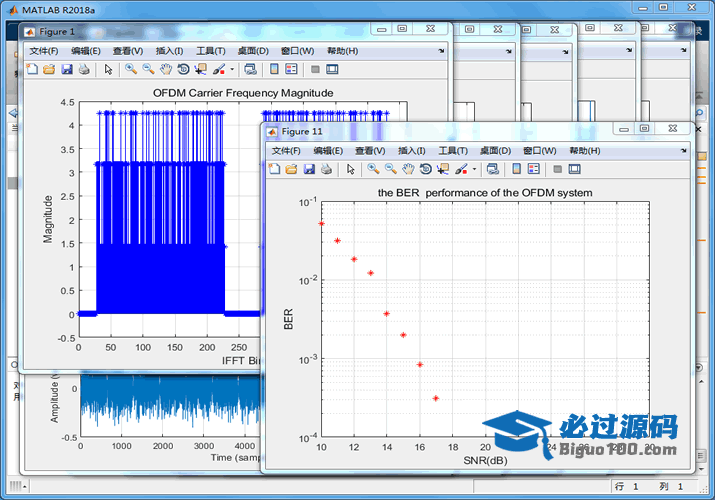715x500 pixels.
Task: Minimize the main MATLAB R2018a window
Action: [x=642, y=8]
